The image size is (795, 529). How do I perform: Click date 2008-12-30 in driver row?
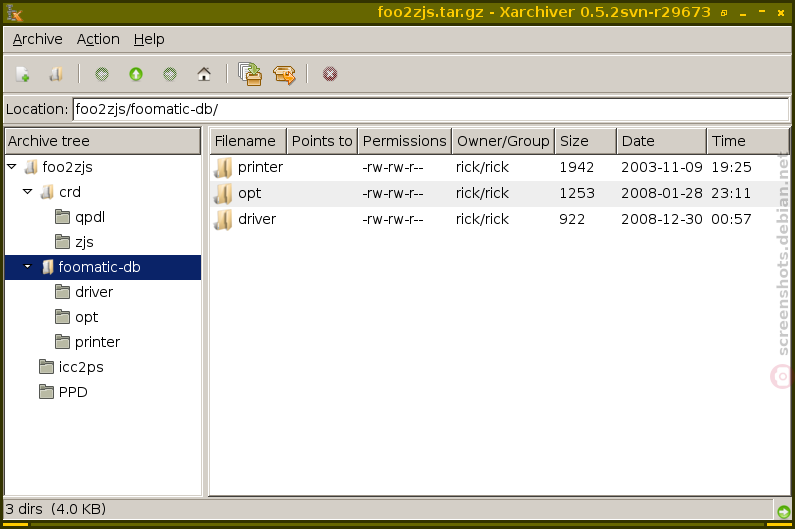[662, 219]
